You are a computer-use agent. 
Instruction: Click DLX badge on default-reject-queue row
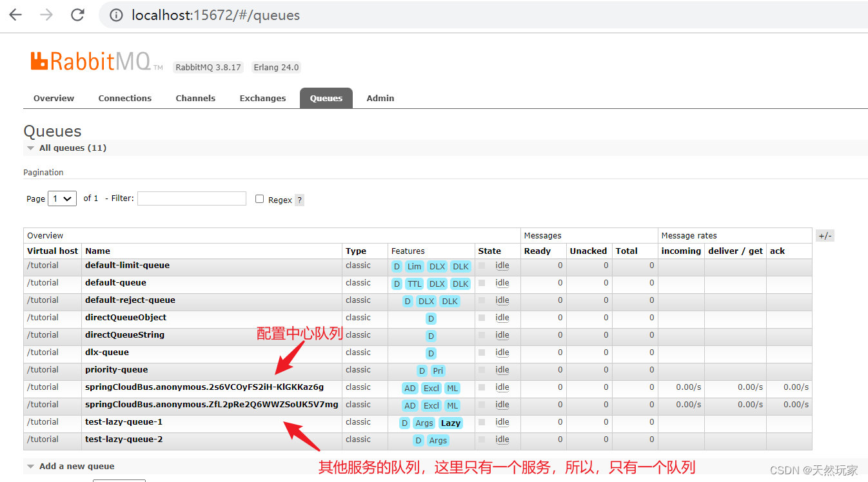[x=426, y=301]
